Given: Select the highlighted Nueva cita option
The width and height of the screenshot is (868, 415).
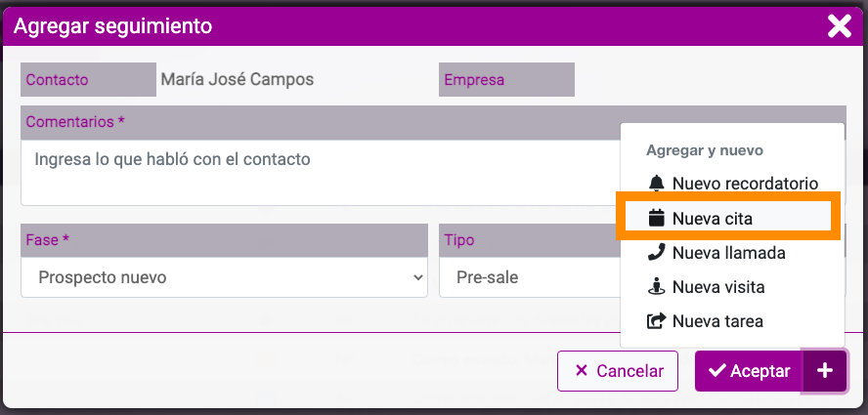Looking at the screenshot, I should 728,217.
